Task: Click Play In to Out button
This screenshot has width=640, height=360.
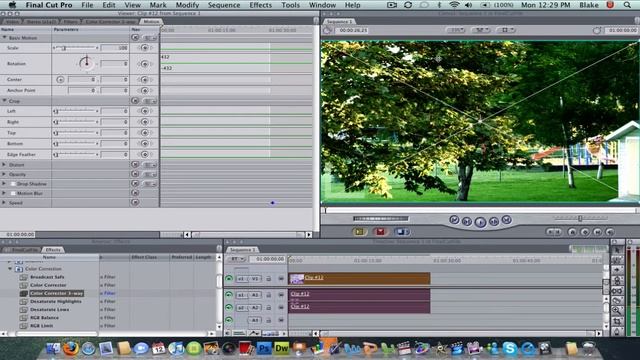Action: coord(467,222)
